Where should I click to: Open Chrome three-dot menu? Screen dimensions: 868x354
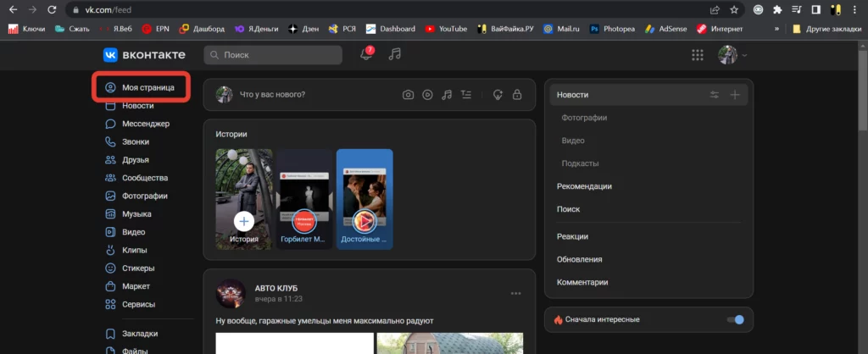854,9
